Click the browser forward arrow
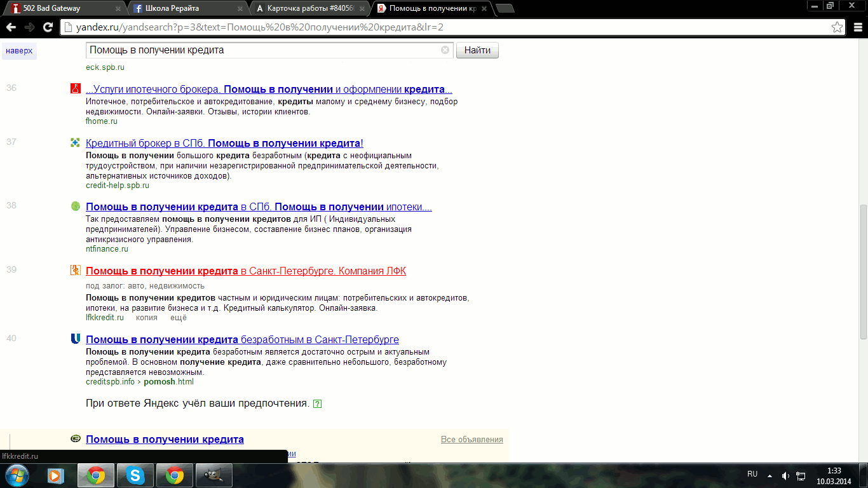 click(29, 27)
